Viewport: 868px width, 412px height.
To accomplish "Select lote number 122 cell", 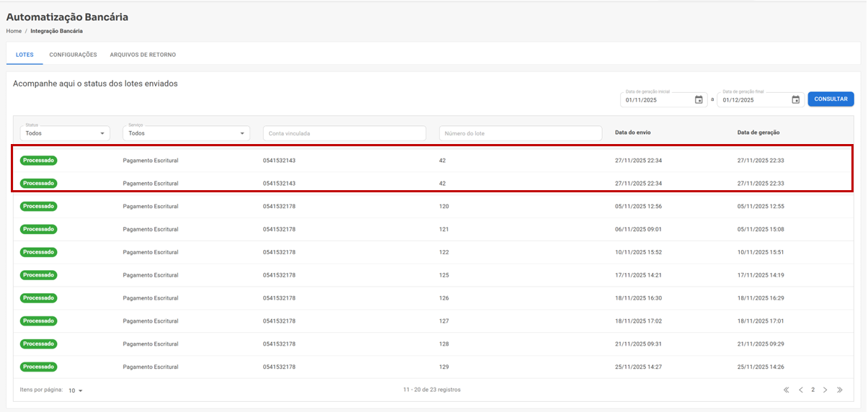I will pos(443,252).
